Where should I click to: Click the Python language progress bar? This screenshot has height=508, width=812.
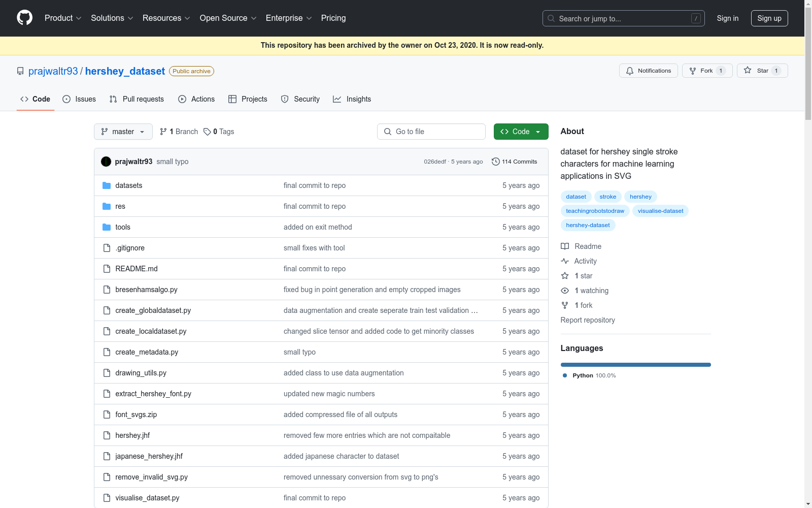coord(636,365)
